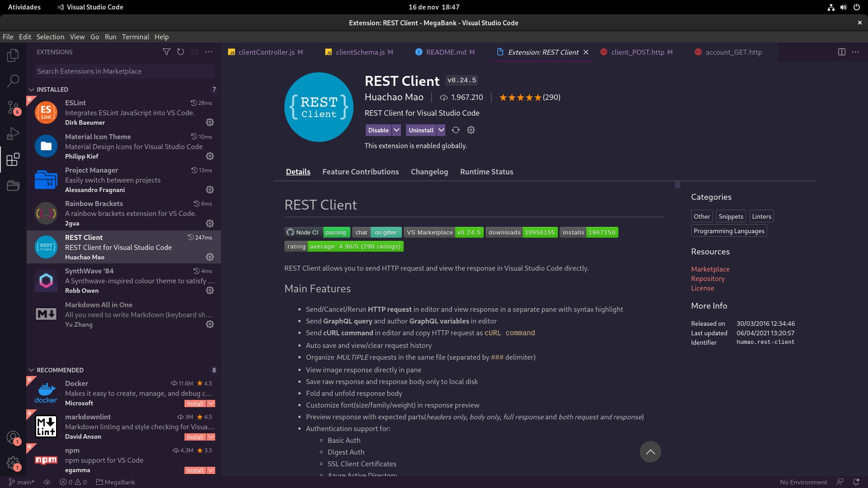Screen dimensions: 868x488
Task: Uninstall the REST Client extension
Action: point(421,130)
